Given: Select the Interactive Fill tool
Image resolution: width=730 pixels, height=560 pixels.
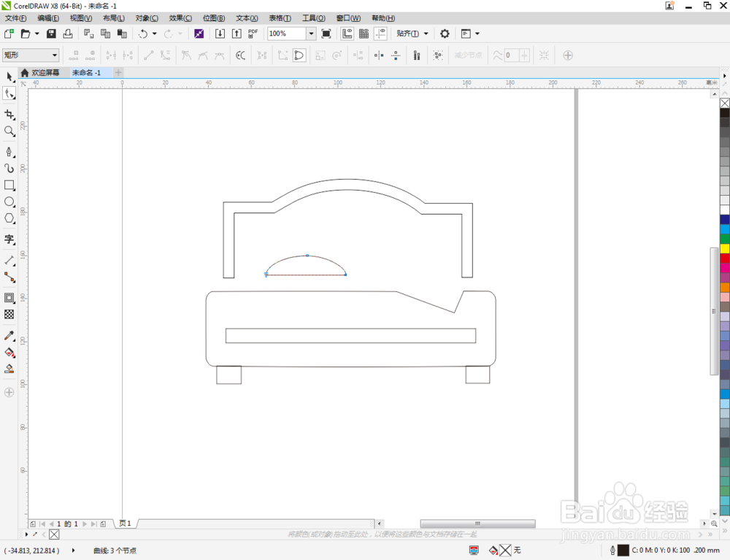Looking at the screenshot, I should click(9, 353).
